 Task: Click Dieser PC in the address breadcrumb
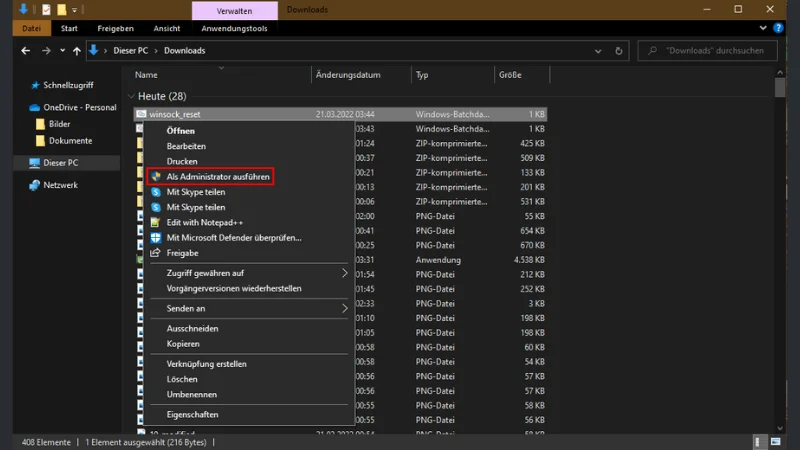[131, 51]
